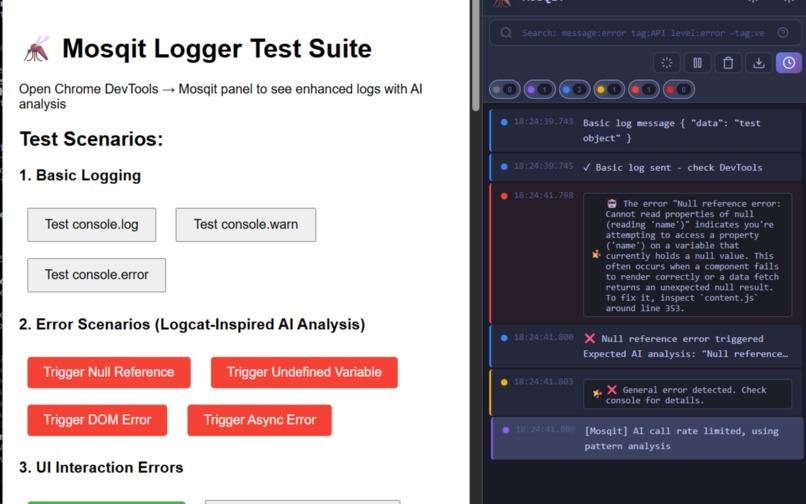This screenshot has height=504, width=806.
Task: Click the '3. UI Interaction Errors' heading
Action: pyautogui.click(x=101, y=467)
